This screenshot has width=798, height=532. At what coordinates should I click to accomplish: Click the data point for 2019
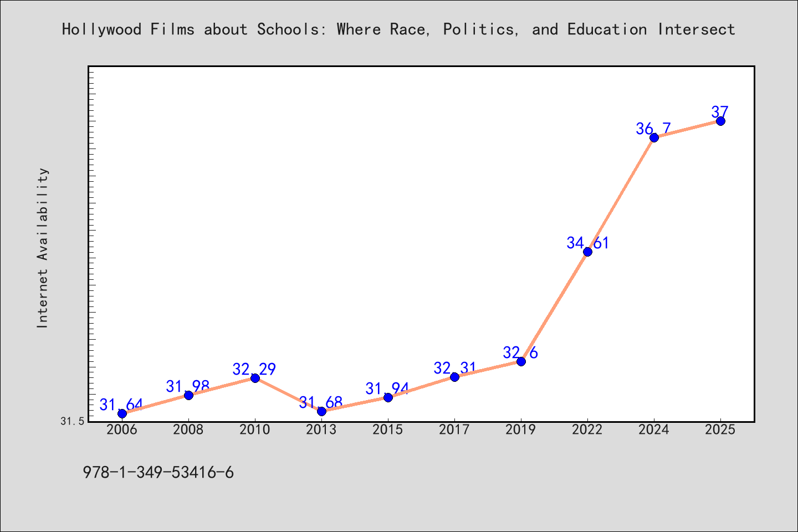click(x=521, y=361)
